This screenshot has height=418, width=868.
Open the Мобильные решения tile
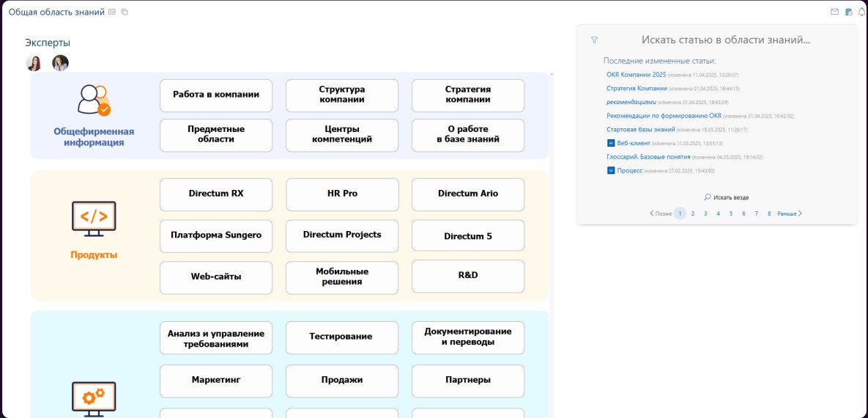(x=341, y=277)
